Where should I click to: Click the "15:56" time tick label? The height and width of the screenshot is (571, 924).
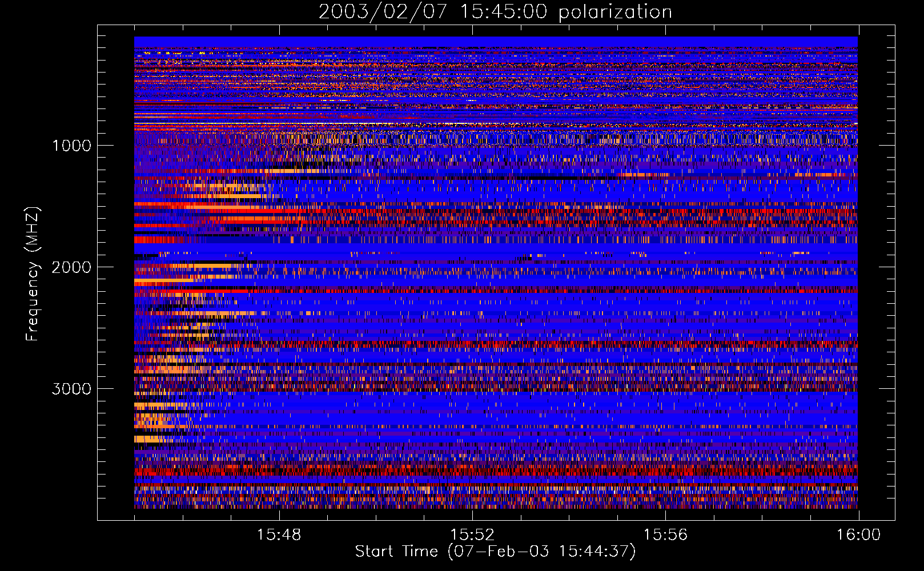[x=665, y=535]
